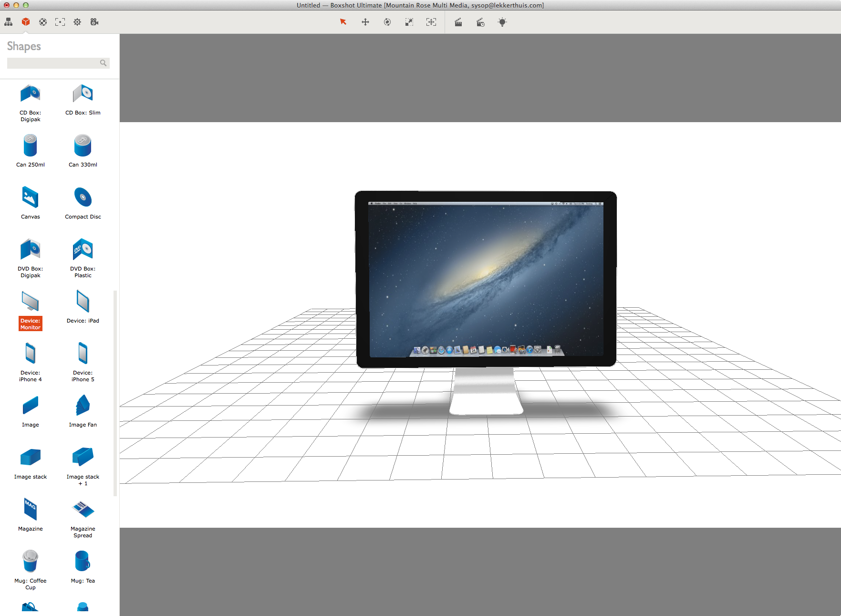Select the Image Fan shape
Screen dimensions: 841x616
(x=83, y=411)
